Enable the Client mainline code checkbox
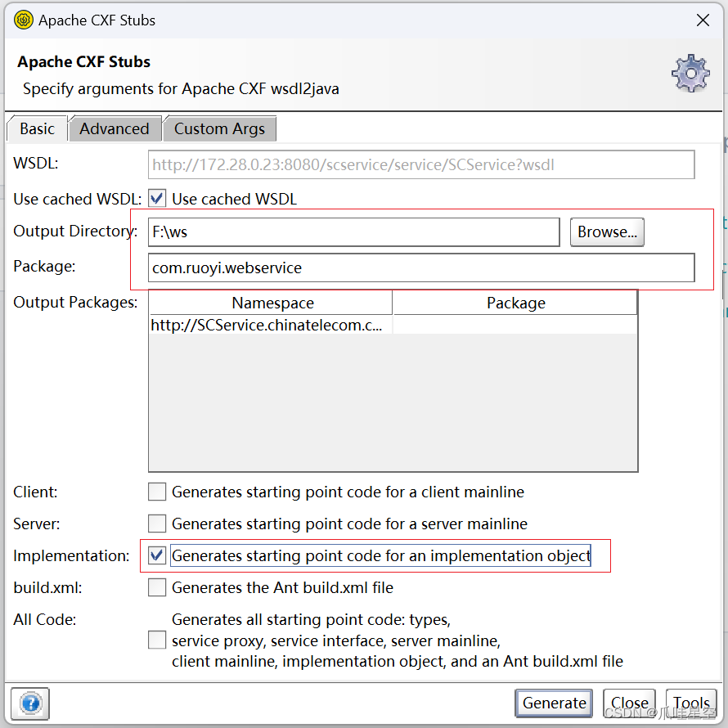The image size is (728, 728). [x=157, y=492]
